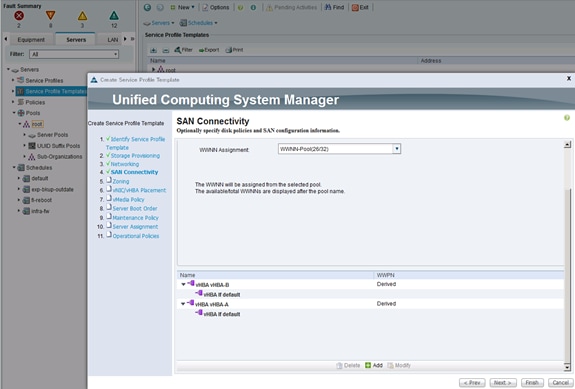Click Add below vHBA table
The image size is (575, 389).
[374, 366]
